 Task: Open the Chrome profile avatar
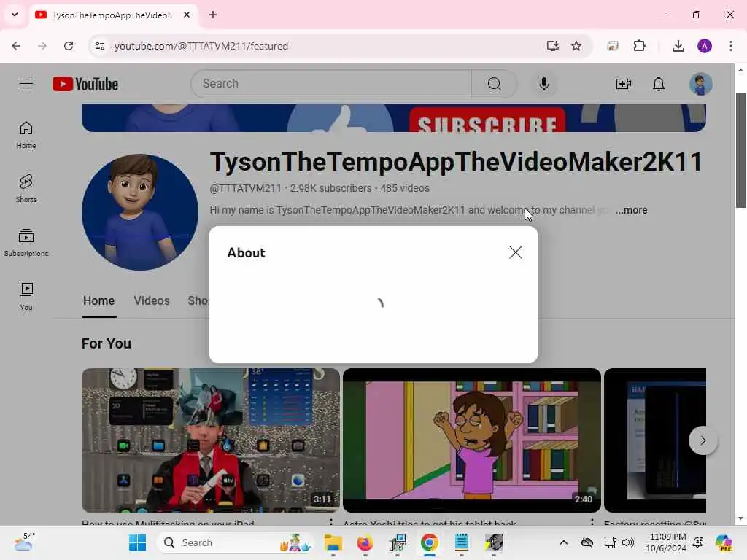click(705, 46)
